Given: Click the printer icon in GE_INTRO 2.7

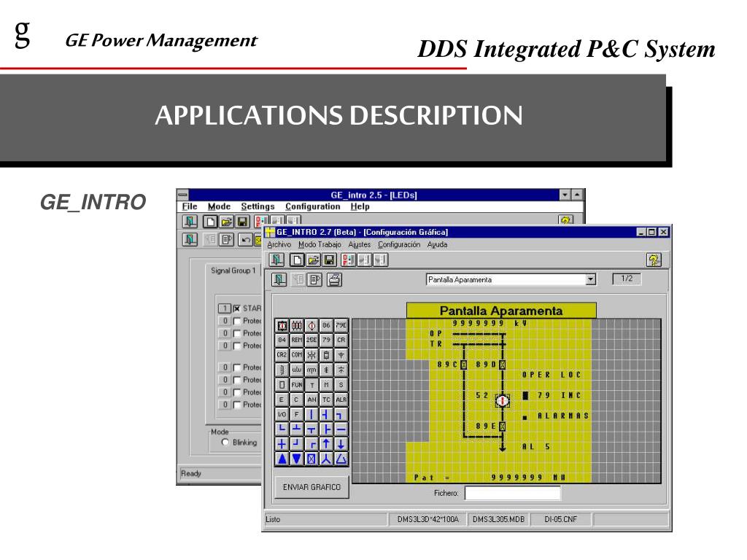Looking at the screenshot, I should coord(334,279).
